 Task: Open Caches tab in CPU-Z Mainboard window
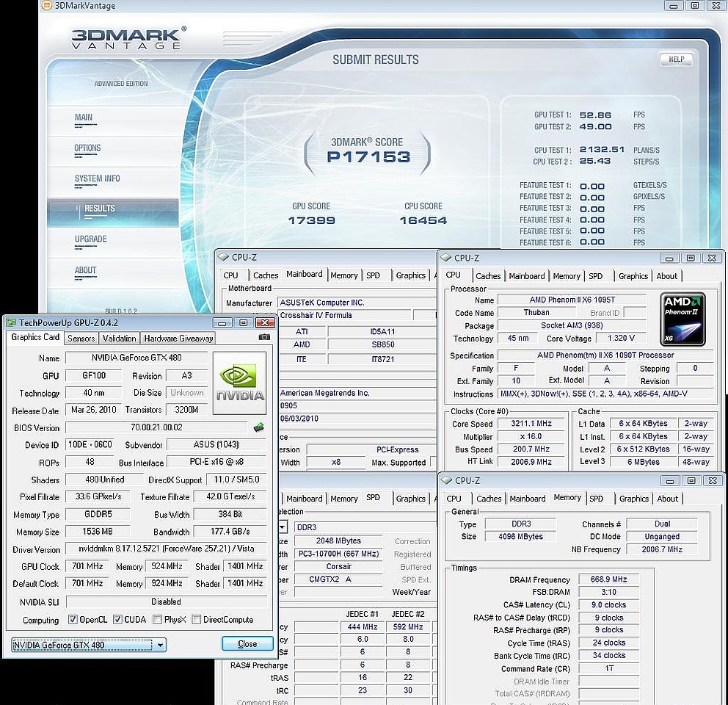(266, 275)
